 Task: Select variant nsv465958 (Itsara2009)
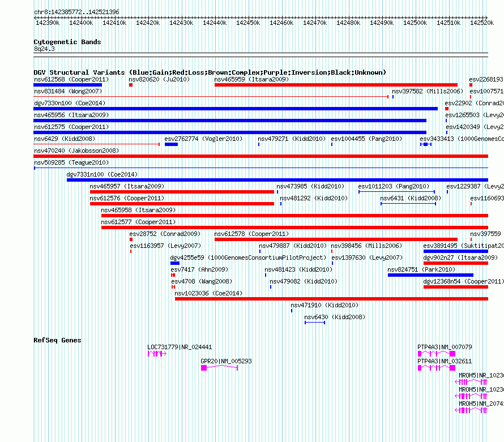click(138, 210)
